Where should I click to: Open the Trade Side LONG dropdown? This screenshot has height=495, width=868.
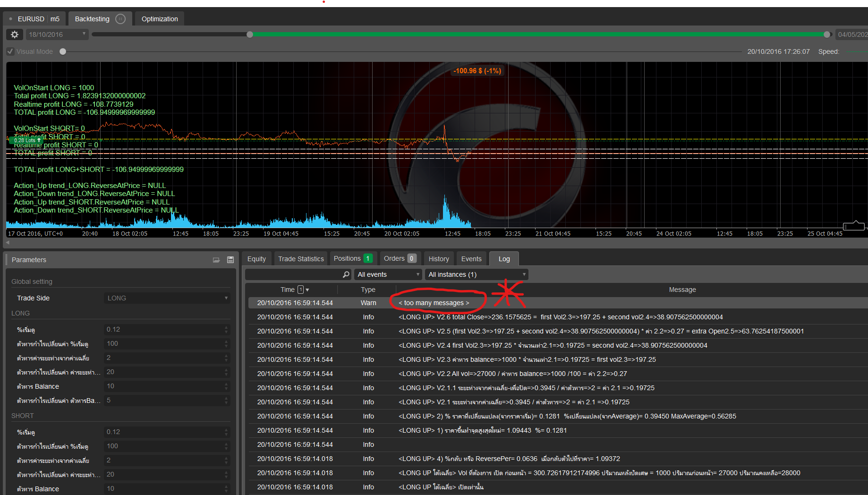167,298
